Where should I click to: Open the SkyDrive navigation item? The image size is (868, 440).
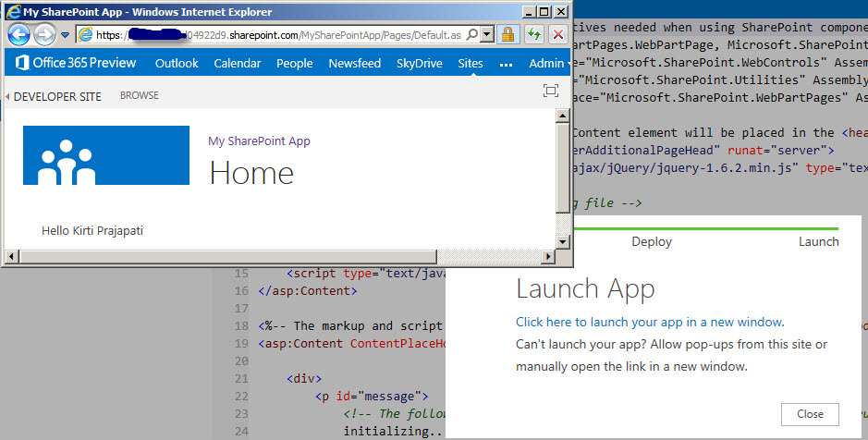point(418,63)
